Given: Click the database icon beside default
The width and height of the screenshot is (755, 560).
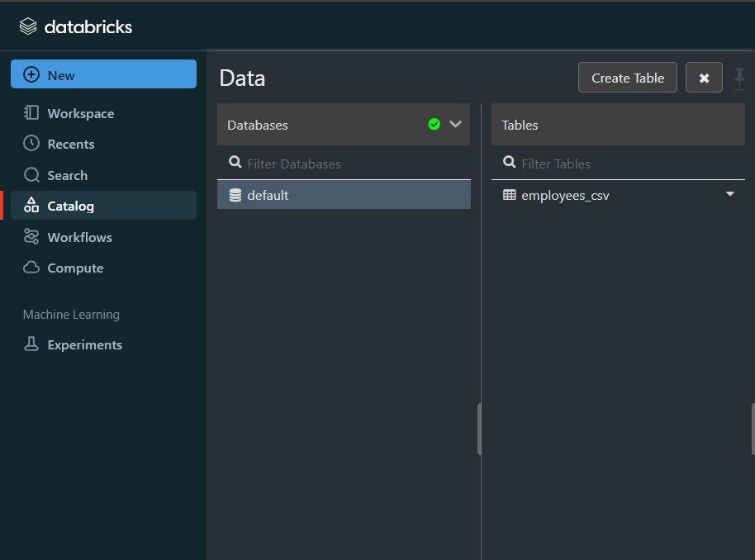Looking at the screenshot, I should (235, 195).
